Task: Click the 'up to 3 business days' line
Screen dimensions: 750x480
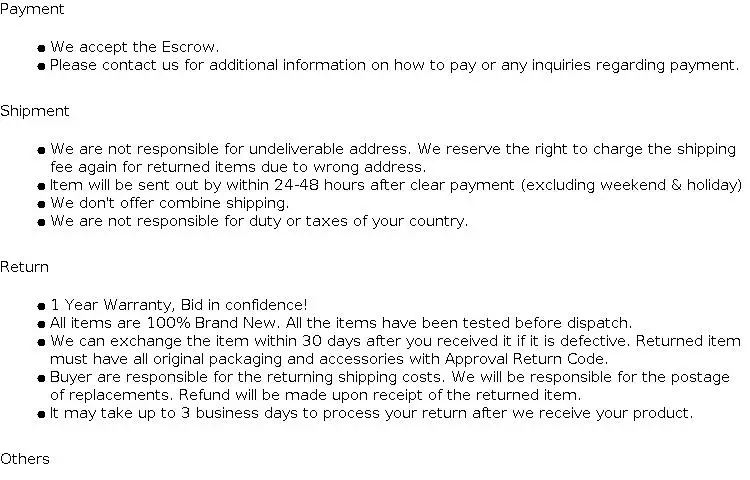Action: [371, 413]
